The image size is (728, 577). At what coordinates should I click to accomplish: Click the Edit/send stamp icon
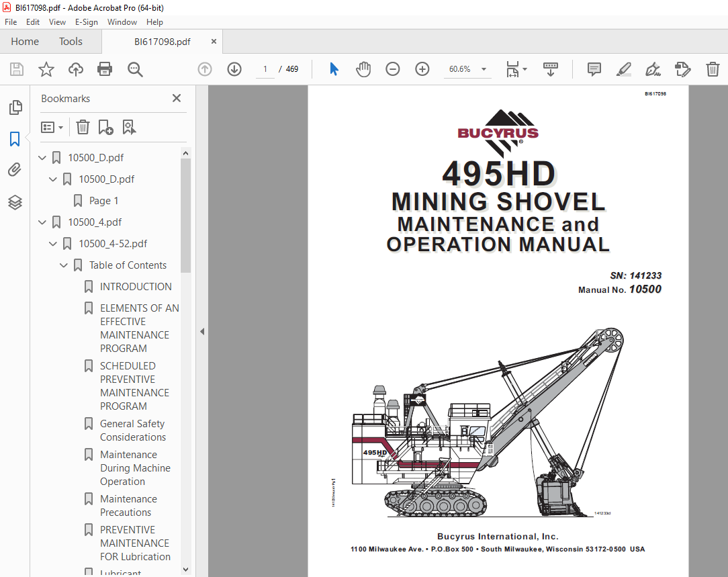pyautogui.click(x=682, y=70)
